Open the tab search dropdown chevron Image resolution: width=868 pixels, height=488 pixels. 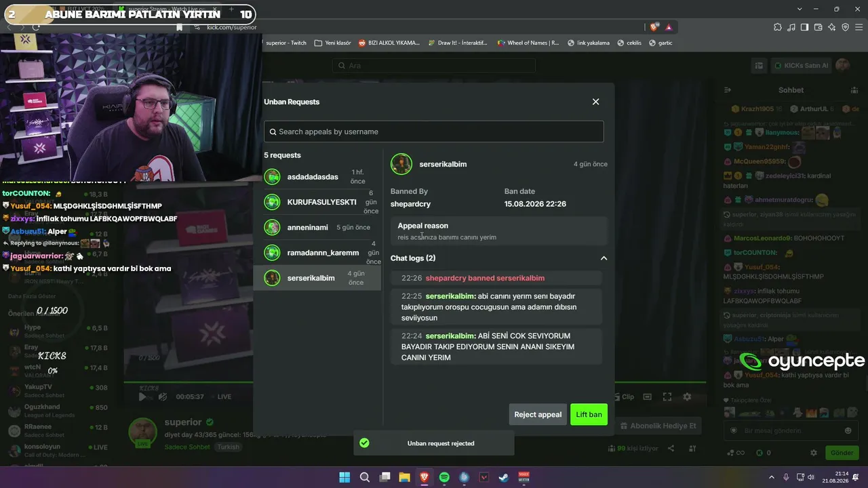(800, 9)
